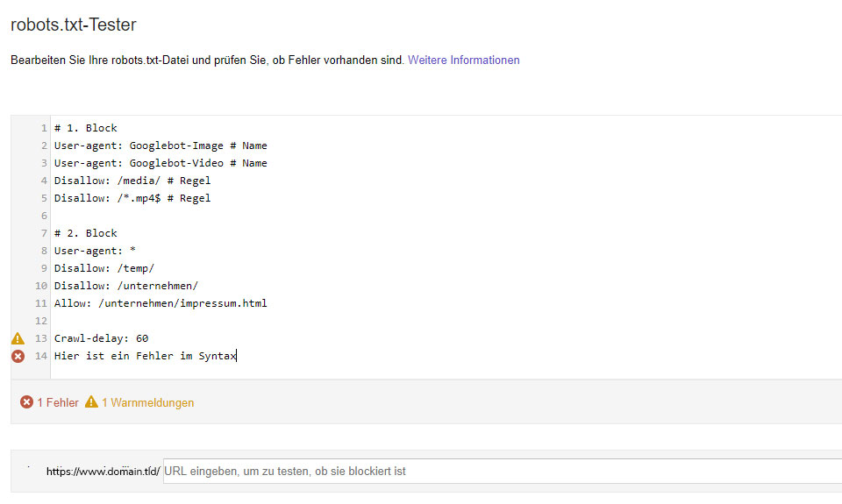
Task: Click line number 12 in the gutter
Action: coord(41,321)
